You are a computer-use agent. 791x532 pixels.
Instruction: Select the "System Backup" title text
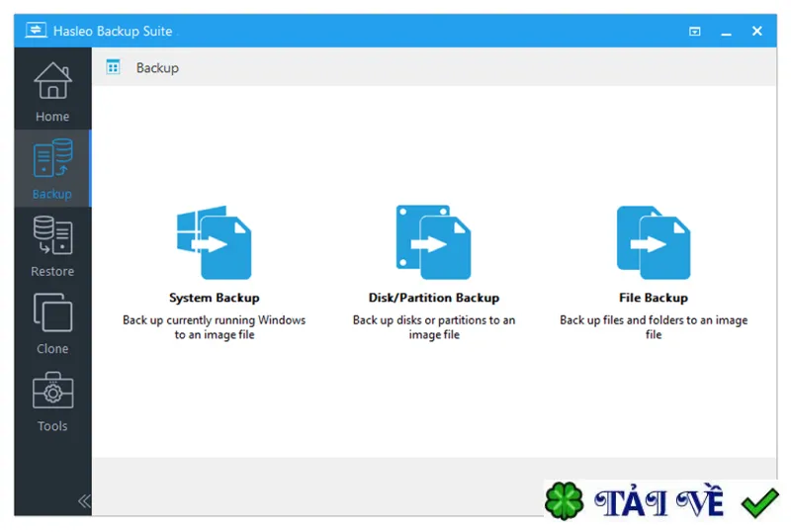pos(214,298)
